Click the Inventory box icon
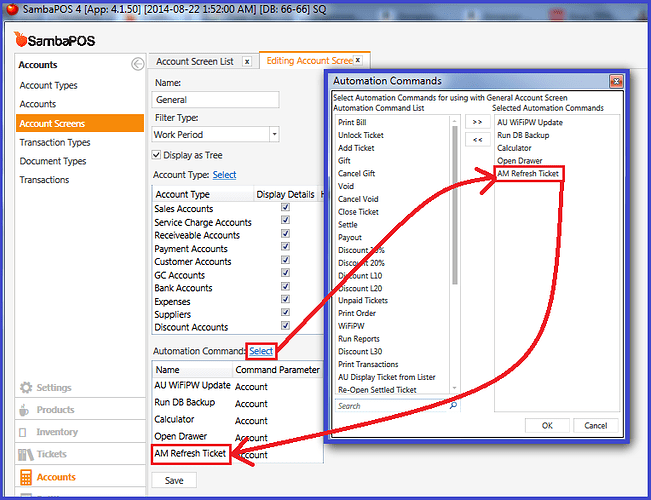This screenshot has width=651, height=500. point(23,432)
